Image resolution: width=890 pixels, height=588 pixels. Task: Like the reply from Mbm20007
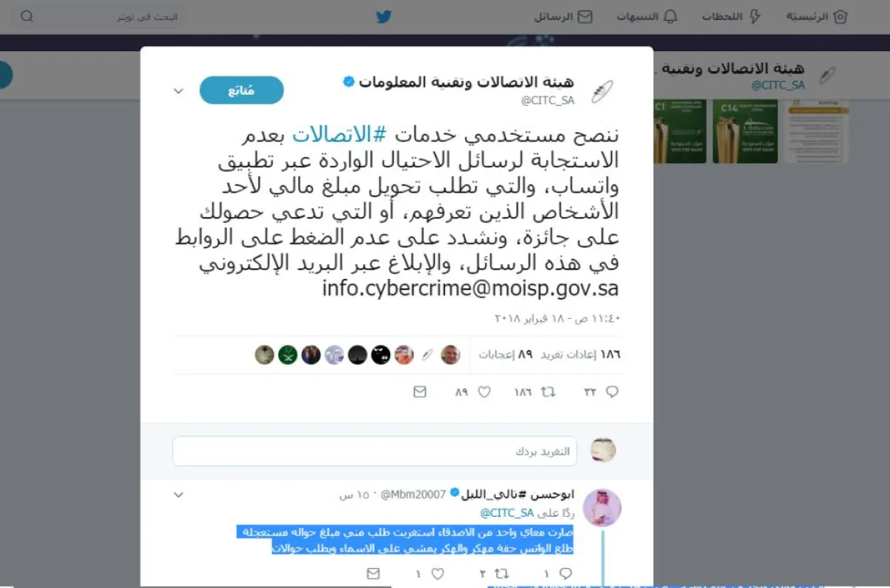click(x=438, y=573)
